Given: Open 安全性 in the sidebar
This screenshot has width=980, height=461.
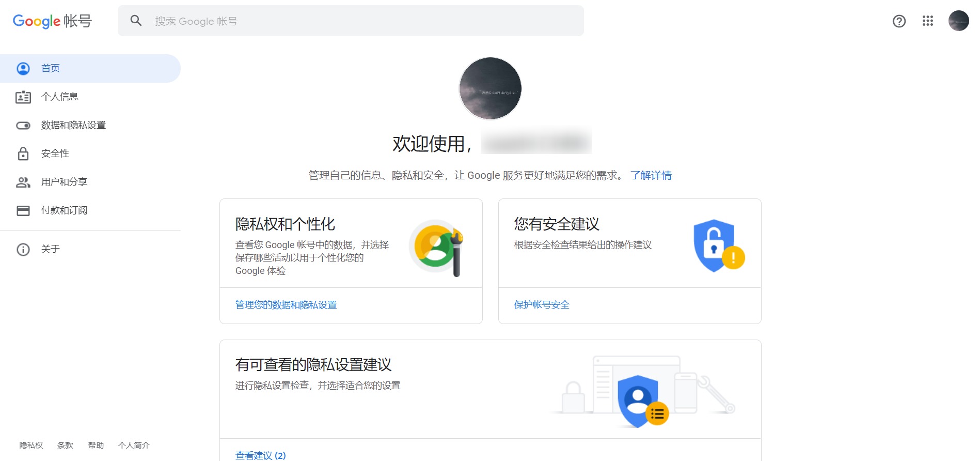Looking at the screenshot, I should point(90,153).
